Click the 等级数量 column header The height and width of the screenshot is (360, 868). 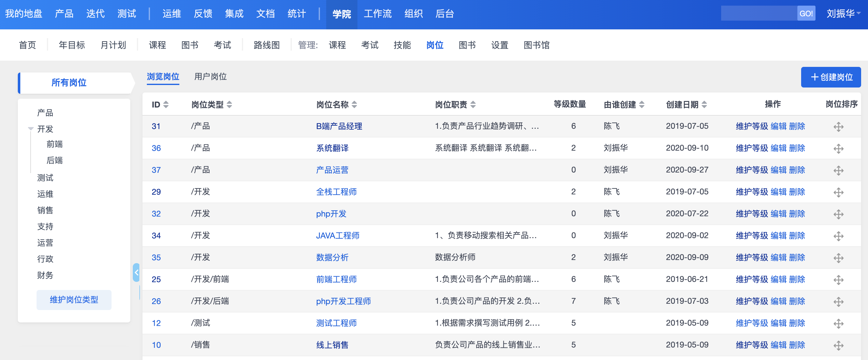pyautogui.click(x=570, y=104)
